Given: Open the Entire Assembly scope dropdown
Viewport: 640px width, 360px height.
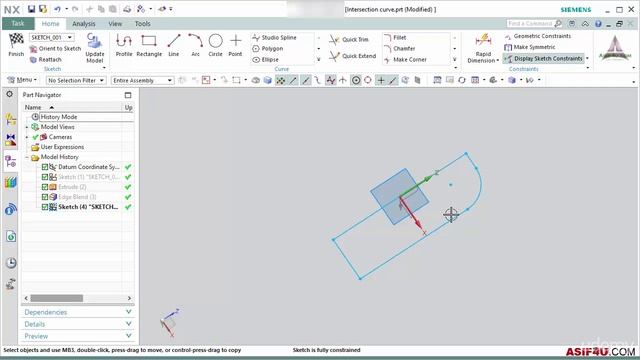Looking at the screenshot, I should tap(142, 80).
